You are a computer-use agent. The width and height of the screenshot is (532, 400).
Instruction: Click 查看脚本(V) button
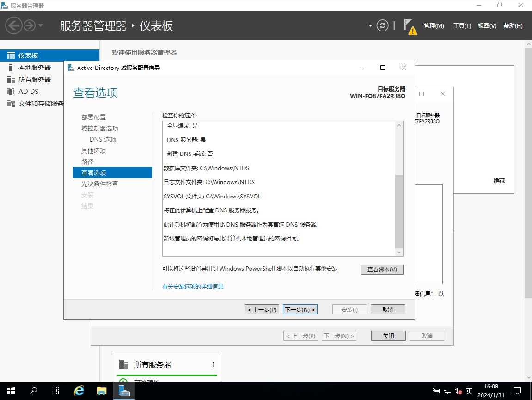point(382,270)
